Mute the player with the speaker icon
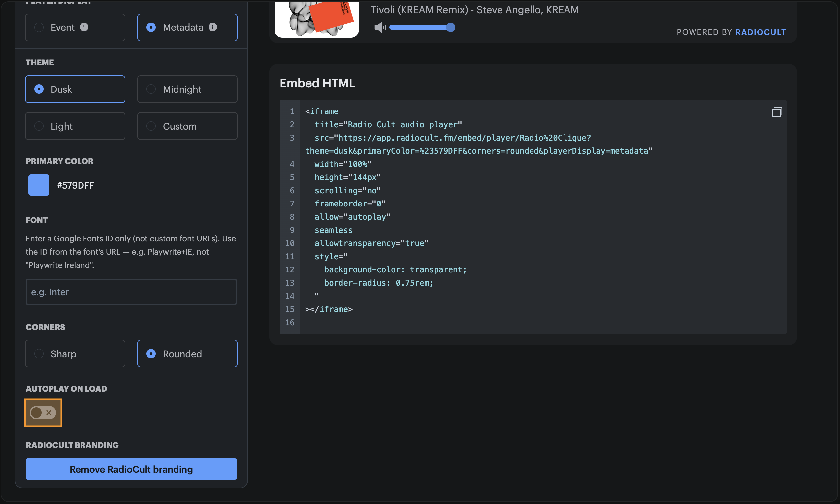 [380, 27]
